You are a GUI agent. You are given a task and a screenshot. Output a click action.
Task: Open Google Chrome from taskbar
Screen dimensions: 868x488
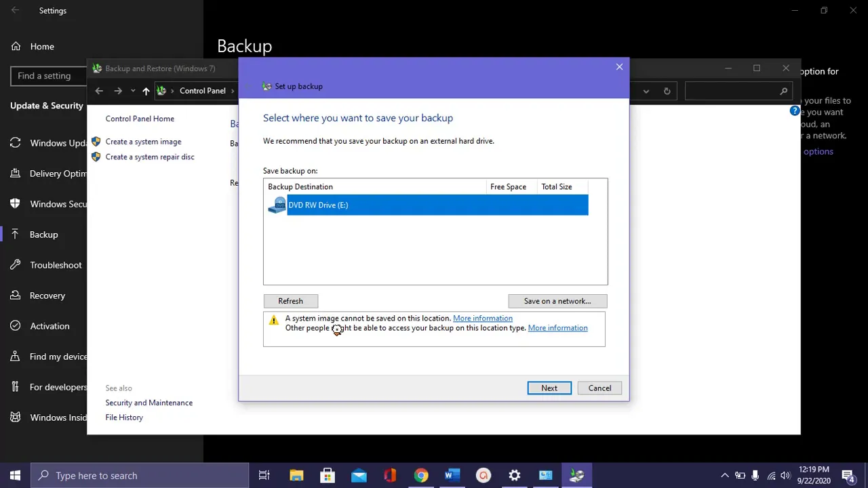(421, 476)
